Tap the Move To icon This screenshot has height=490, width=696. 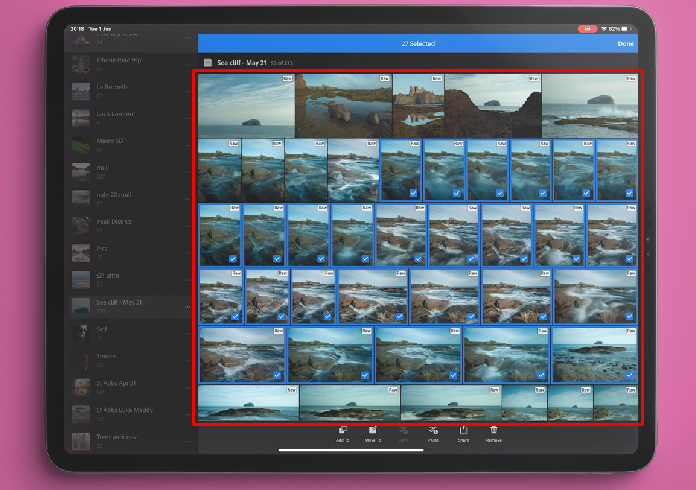[x=372, y=431]
